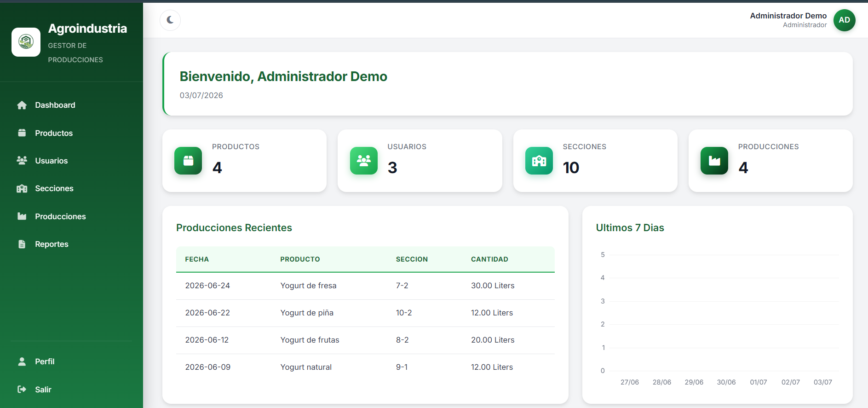Viewport: 868px width, 408px height.
Task: Click the people icon on Usuarios card
Action: (364, 161)
